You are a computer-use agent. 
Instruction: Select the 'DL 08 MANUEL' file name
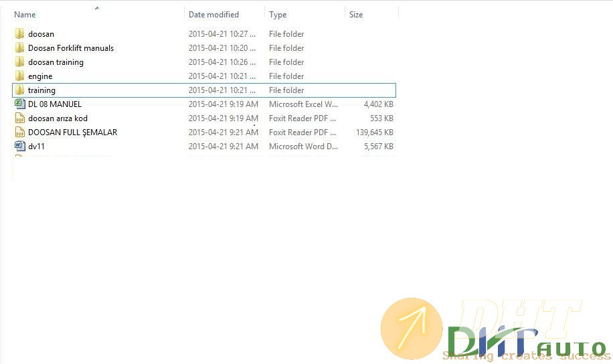click(55, 104)
